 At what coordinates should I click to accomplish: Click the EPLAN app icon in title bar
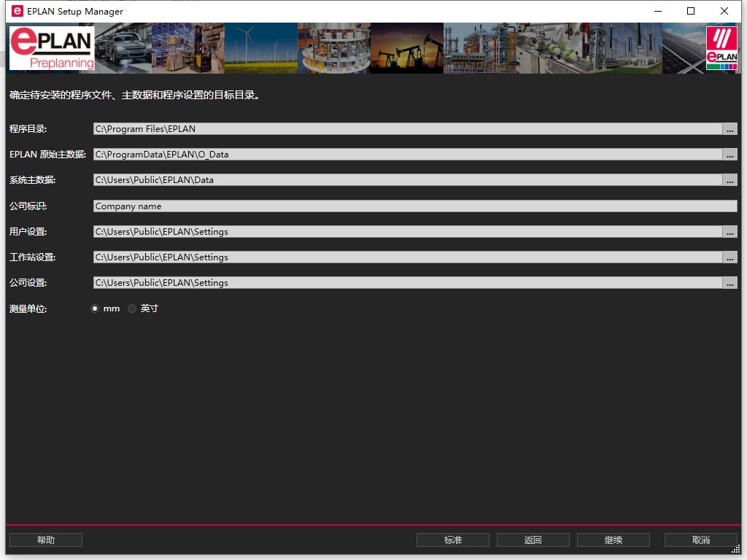point(16,11)
